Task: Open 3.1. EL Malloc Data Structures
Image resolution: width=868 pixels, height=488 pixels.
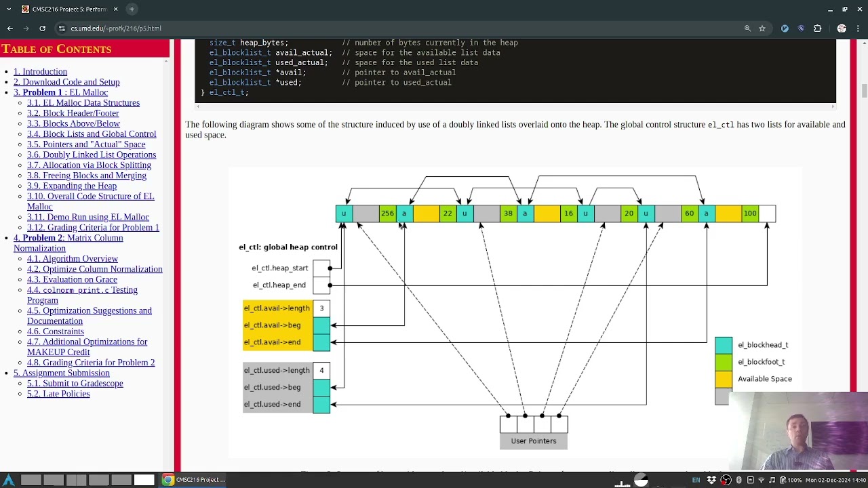Action: (x=83, y=103)
